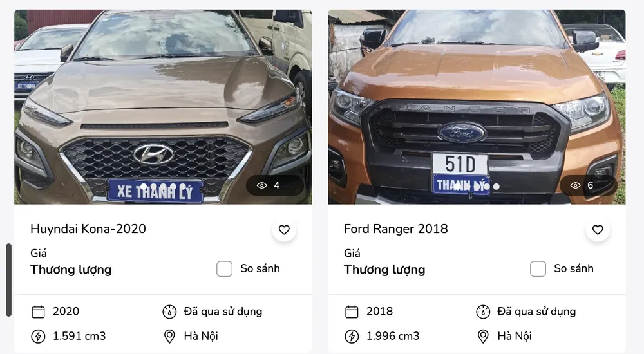Click the calendar icon beside 2020

(38, 312)
